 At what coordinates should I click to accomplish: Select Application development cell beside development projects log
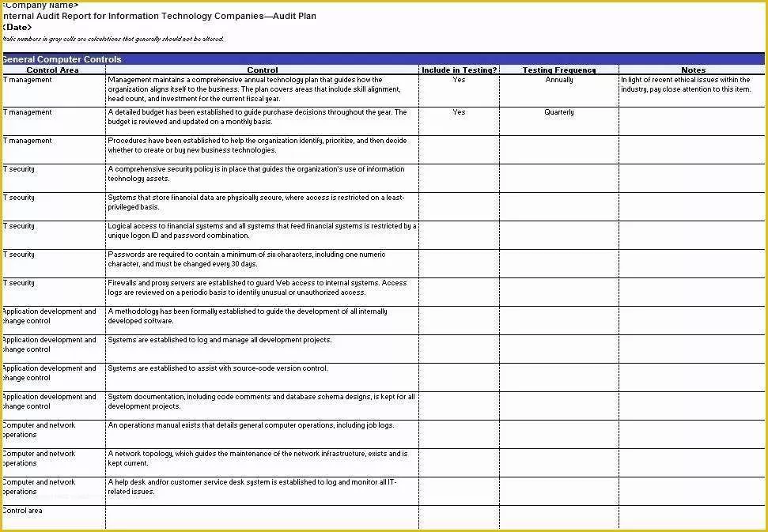[x=54, y=349]
